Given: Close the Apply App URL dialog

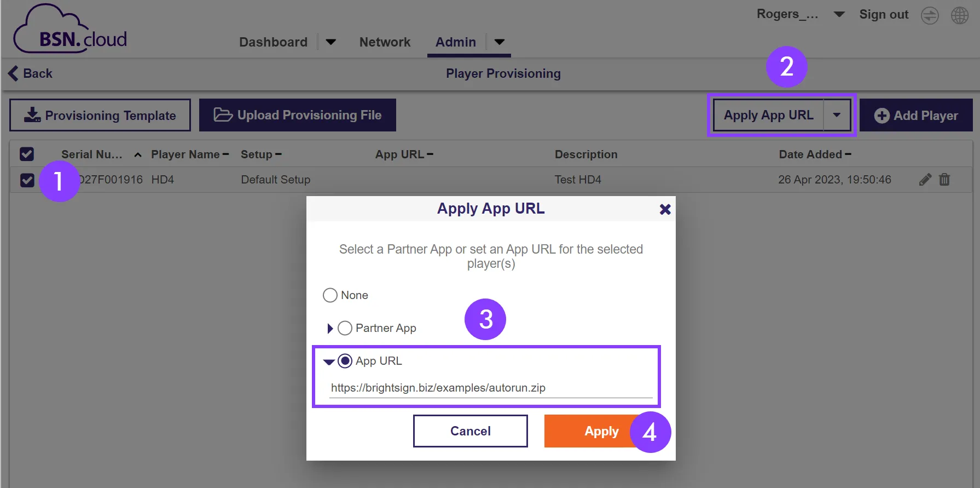Looking at the screenshot, I should pos(665,209).
